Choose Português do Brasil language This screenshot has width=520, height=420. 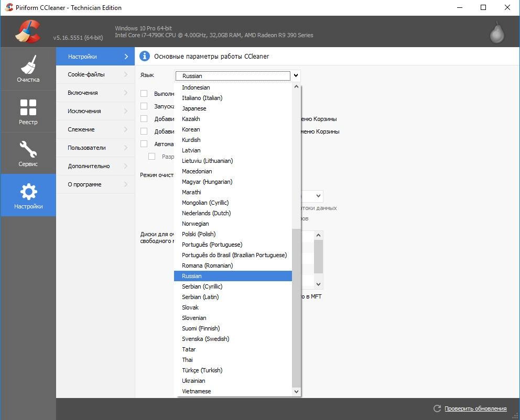pos(233,255)
